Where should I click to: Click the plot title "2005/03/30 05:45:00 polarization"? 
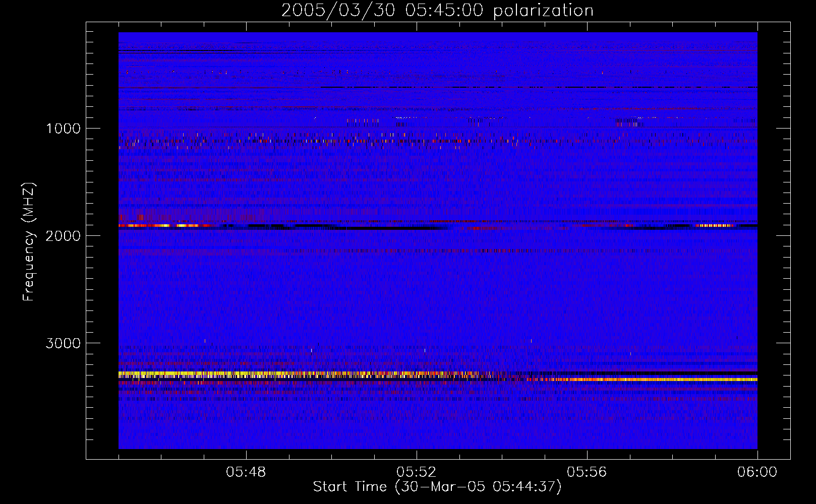[437, 11]
